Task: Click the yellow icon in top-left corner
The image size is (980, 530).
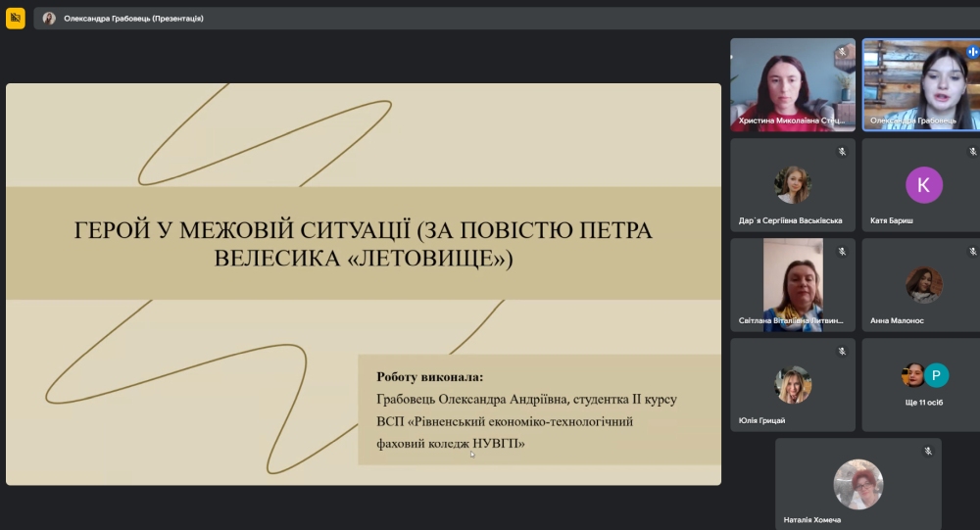Action: (x=16, y=18)
